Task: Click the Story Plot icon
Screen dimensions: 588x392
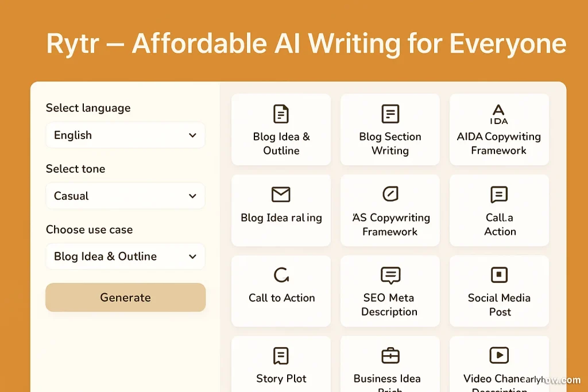Action: [x=281, y=356]
